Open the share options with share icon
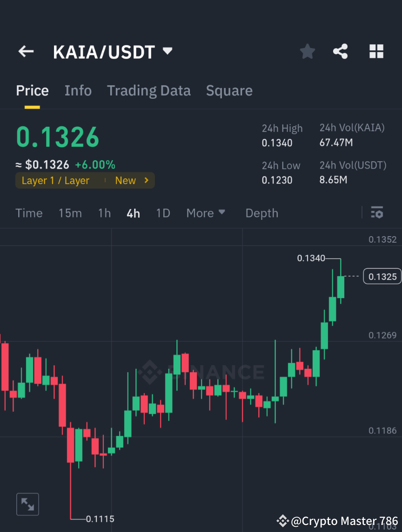 point(341,51)
